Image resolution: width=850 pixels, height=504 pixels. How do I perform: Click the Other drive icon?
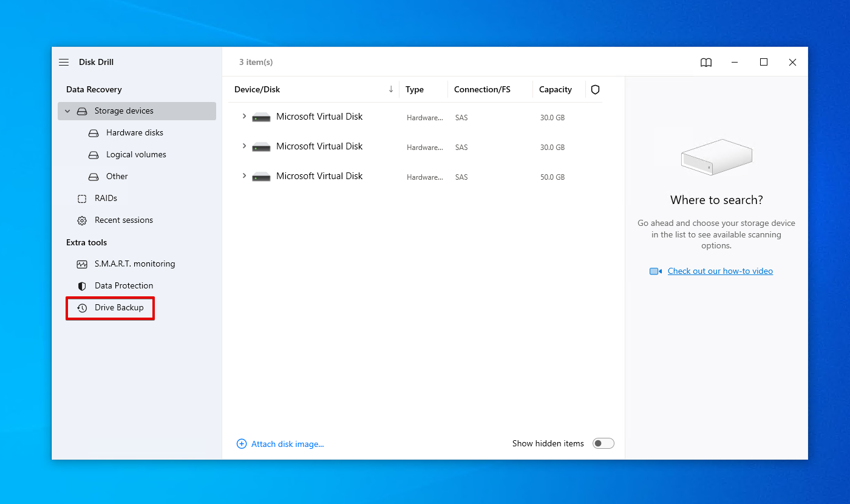pos(93,177)
